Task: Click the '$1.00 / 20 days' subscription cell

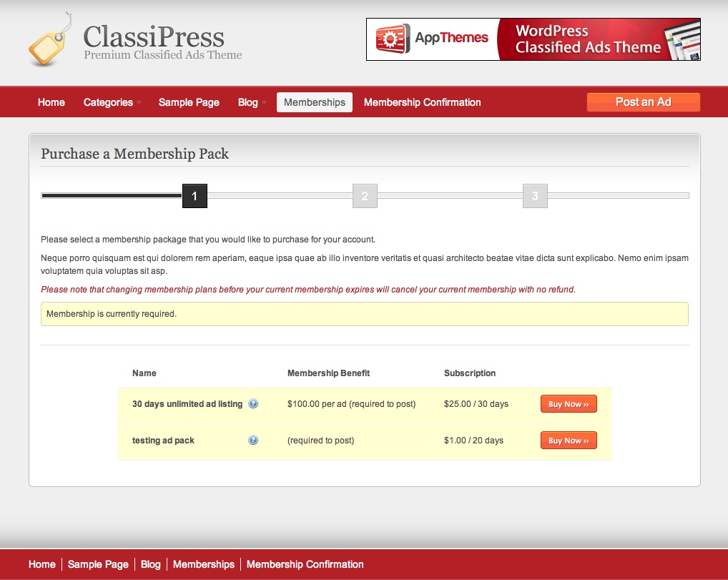Action: (x=473, y=441)
